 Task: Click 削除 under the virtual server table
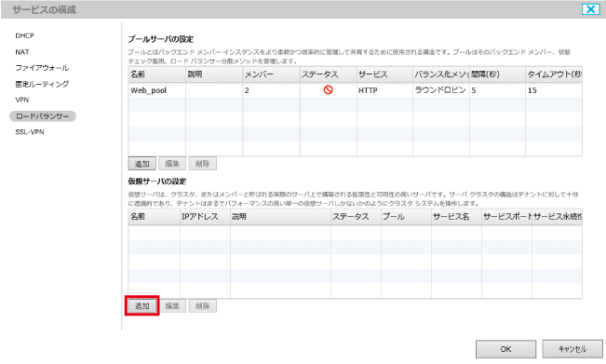point(203,306)
